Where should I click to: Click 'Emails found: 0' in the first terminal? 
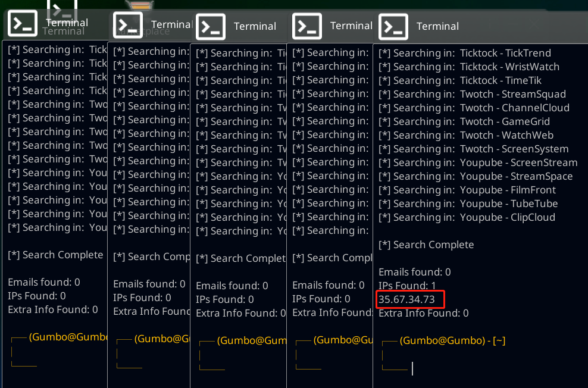[44, 282]
